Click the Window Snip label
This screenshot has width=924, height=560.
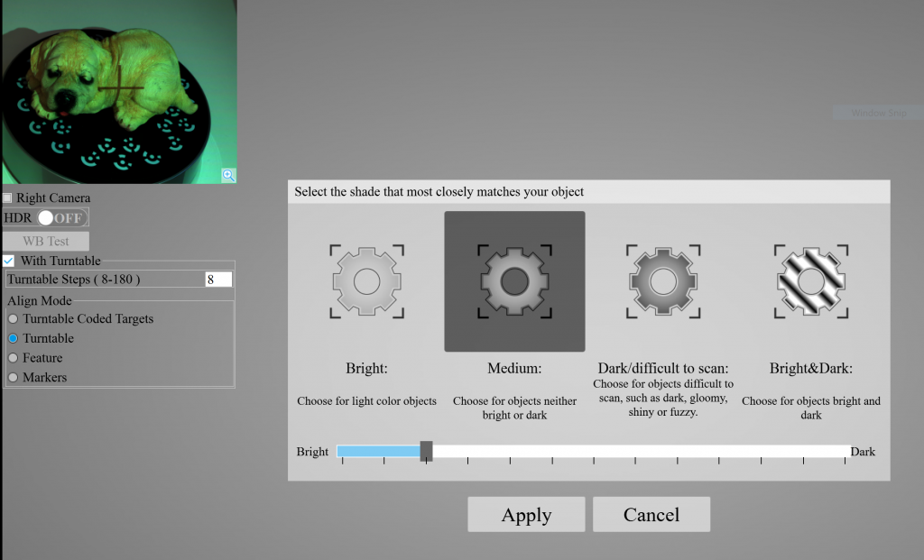[878, 114]
